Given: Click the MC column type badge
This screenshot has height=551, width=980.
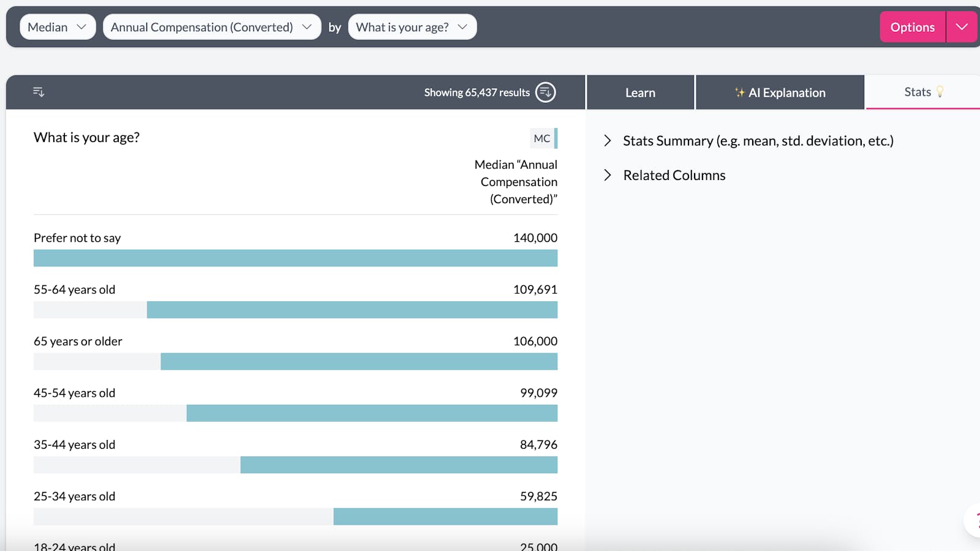Looking at the screenshot, I should point(542,138).
